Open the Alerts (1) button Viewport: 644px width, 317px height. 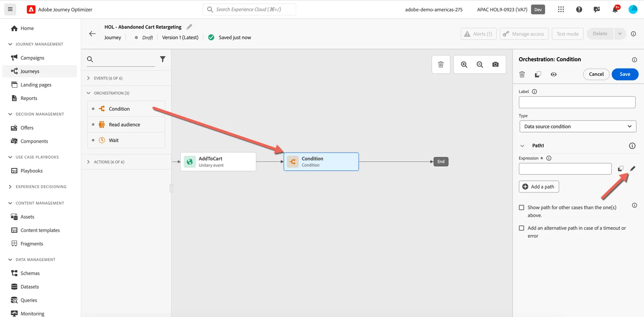[x=479, y=34]
